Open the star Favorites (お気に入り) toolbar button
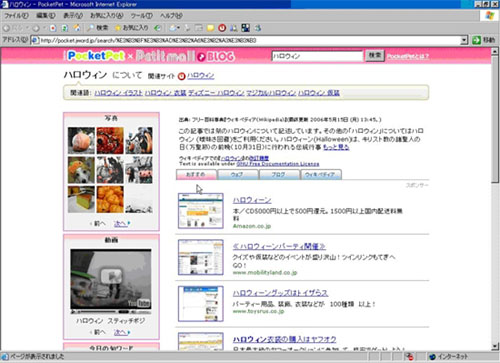The height and width of the screenshot is (363, 500). point(131,28)
